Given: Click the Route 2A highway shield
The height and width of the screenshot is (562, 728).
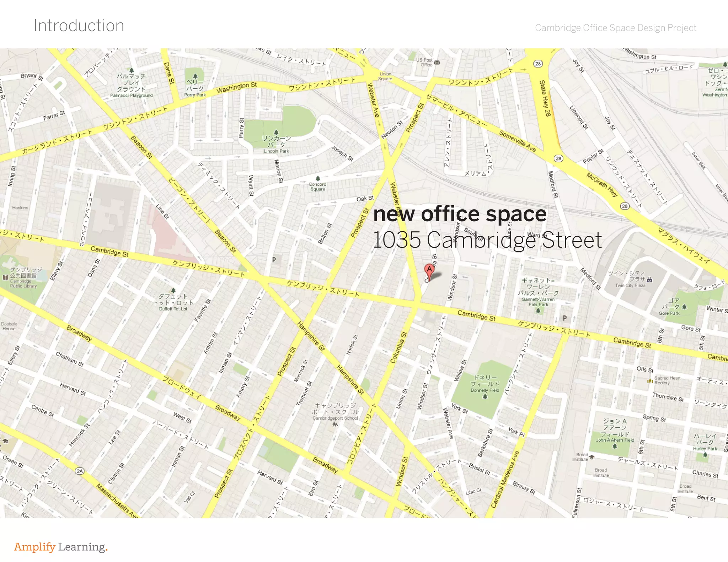Looking at the screenshot, I should click(80, 471).
